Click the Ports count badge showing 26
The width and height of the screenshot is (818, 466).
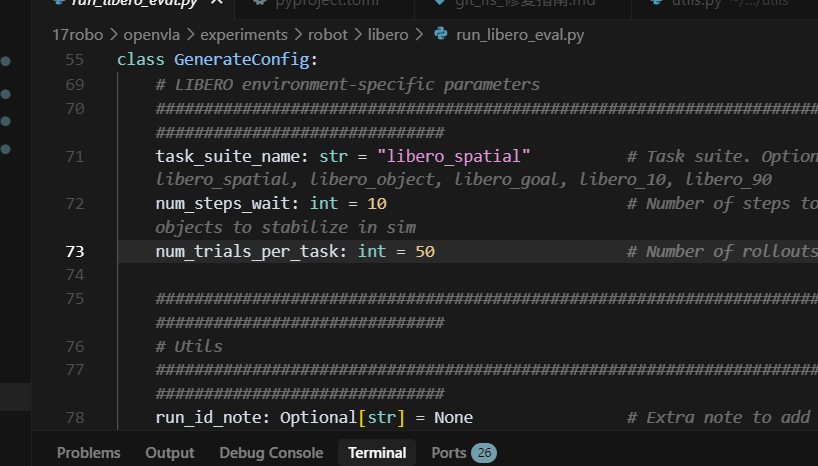coord(484,453)
